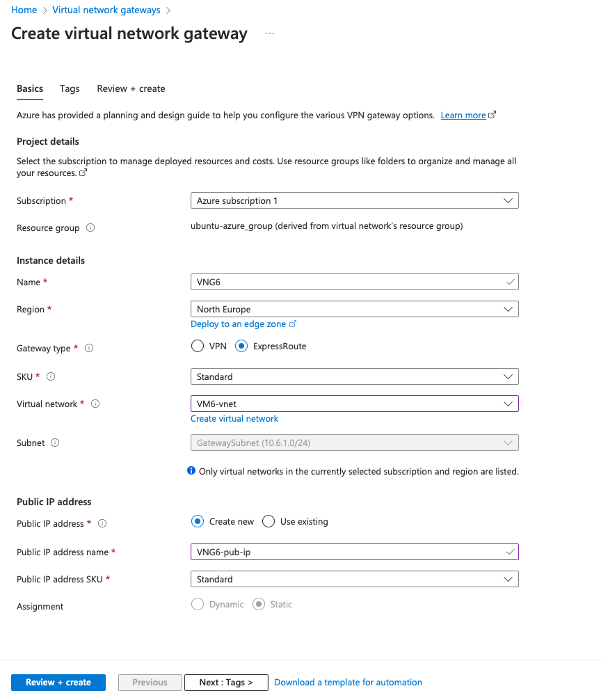Select Static assignment option
Viewport: 601px width, 700px height.
click(x=259, y=604)
